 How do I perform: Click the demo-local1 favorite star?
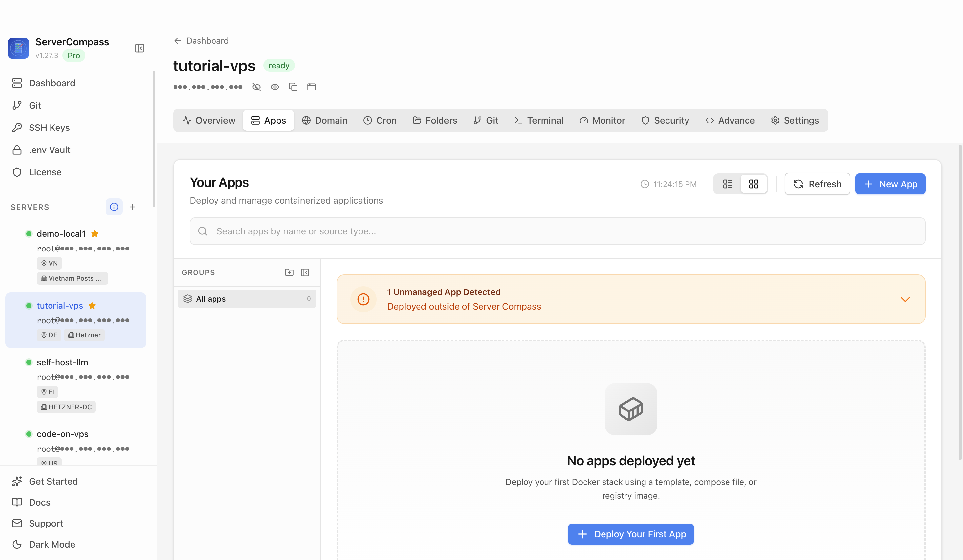[x=95, y=233]
